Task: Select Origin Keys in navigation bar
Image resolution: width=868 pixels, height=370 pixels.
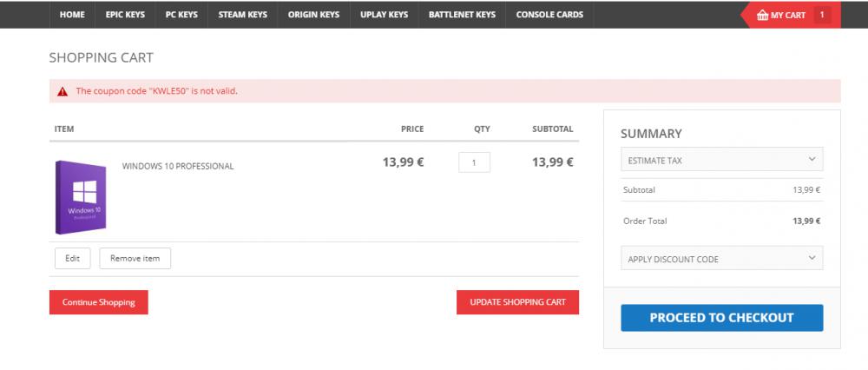Action: (x=313, y=15)
